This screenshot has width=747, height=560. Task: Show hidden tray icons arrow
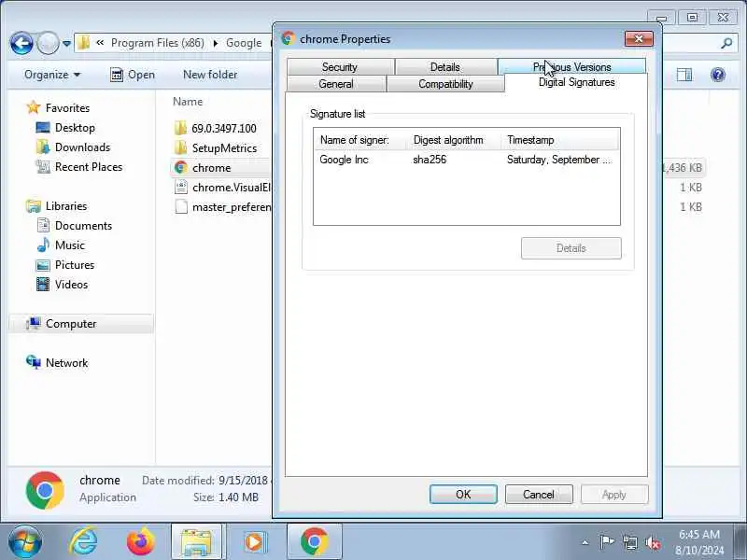(585, 542)
